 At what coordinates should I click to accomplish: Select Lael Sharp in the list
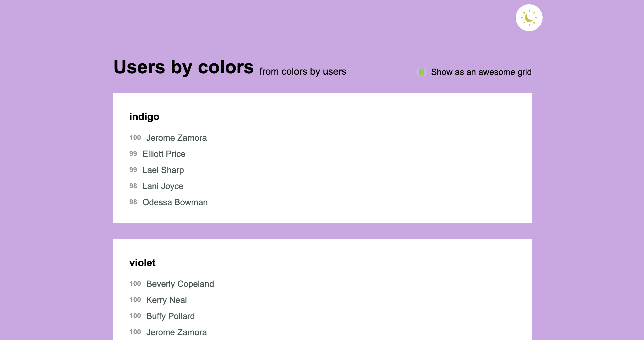point(163,170)
